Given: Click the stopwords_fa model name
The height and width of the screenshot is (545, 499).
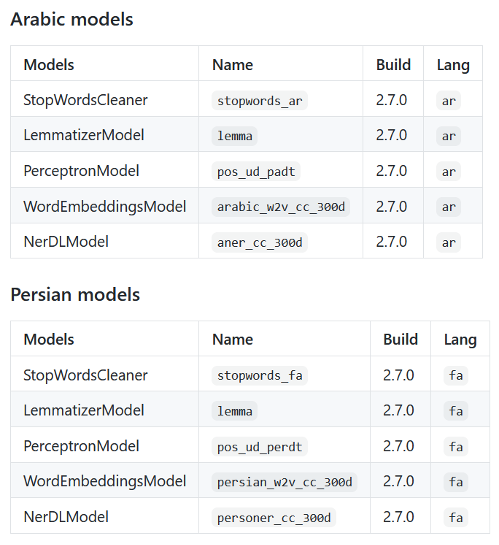Looking at the screenshot, I should (x=260, y=375).
